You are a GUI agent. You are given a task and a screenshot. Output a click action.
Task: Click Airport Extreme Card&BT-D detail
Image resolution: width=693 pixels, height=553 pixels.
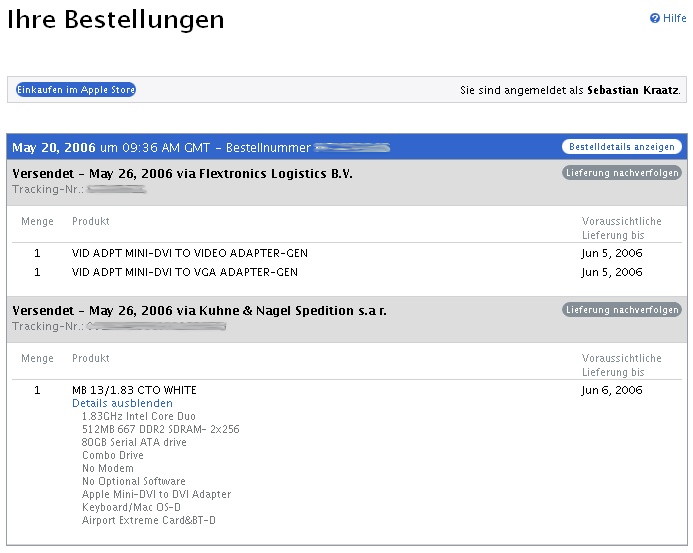[148, 520]
